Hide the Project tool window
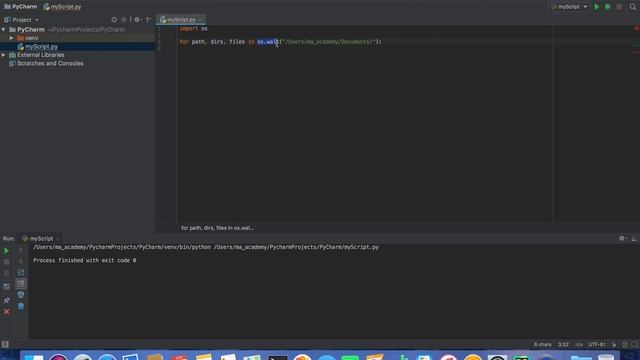 point(149,20)
